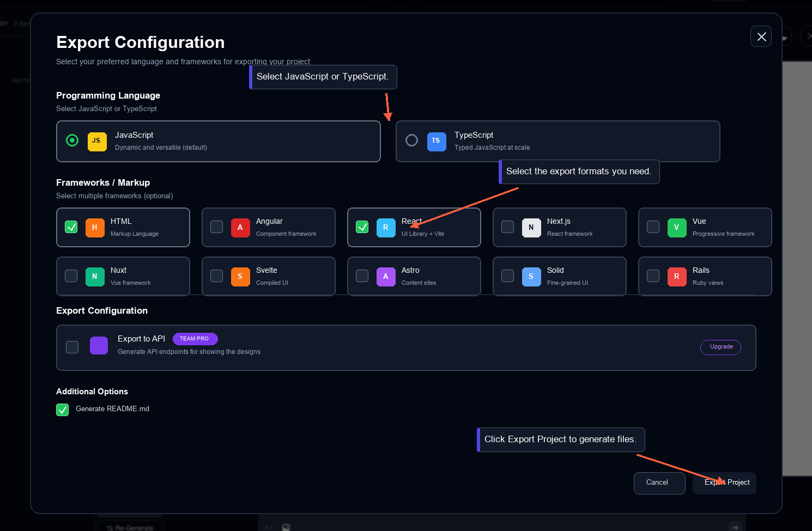Click the red R Rails icon
This screenshot has width=812, height=531.
pyautogui.click(x=677, y=277)
